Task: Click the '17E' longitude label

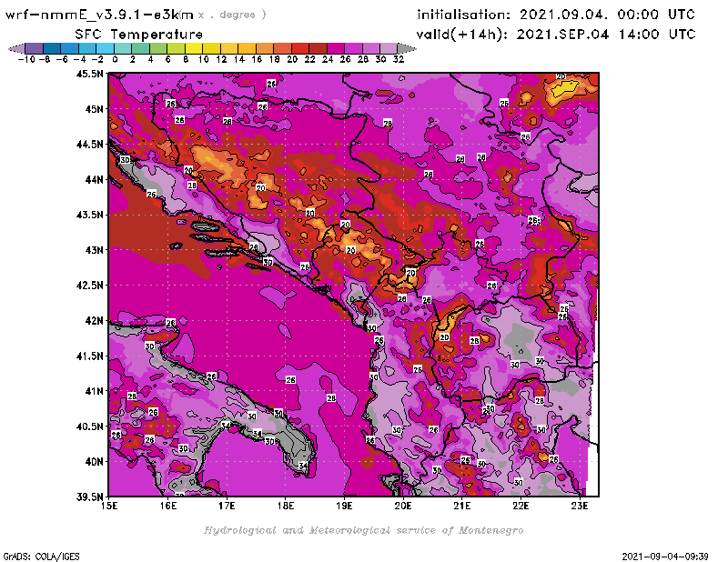Action: pyautogui.click(x=227, y=506)
